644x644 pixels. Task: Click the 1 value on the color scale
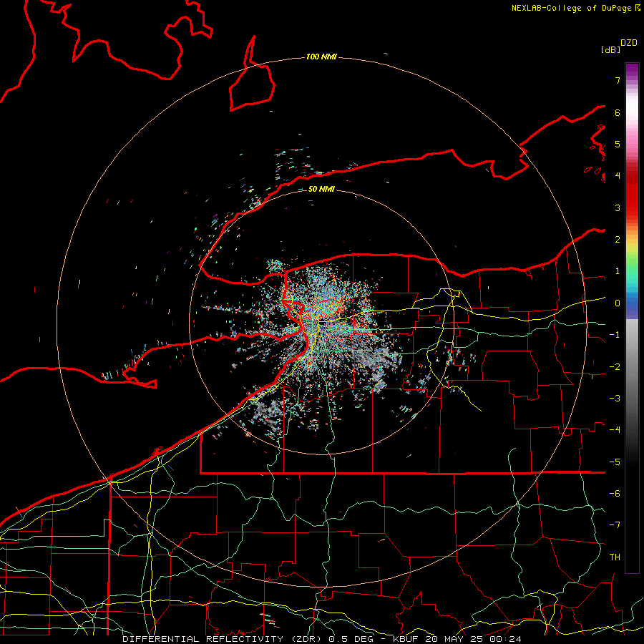point(618,271)
